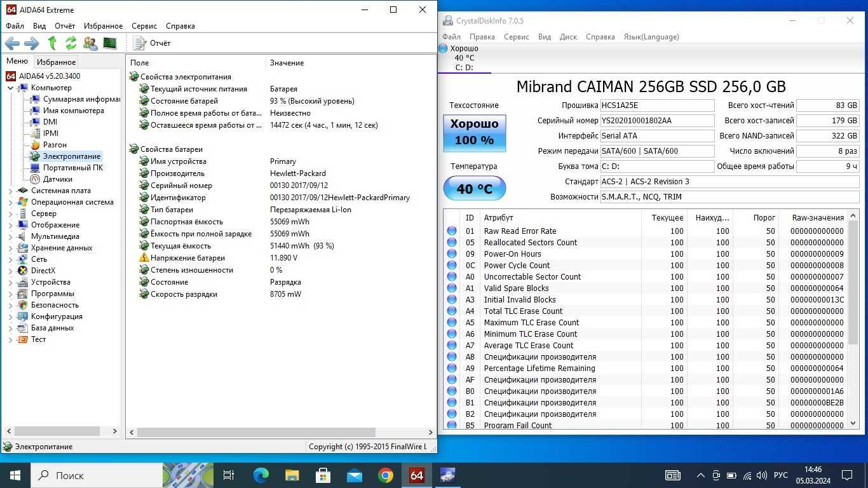868x488 pixels.
Task: Switch to the Меню tab in left panel
Action: (x=17, y=61)
